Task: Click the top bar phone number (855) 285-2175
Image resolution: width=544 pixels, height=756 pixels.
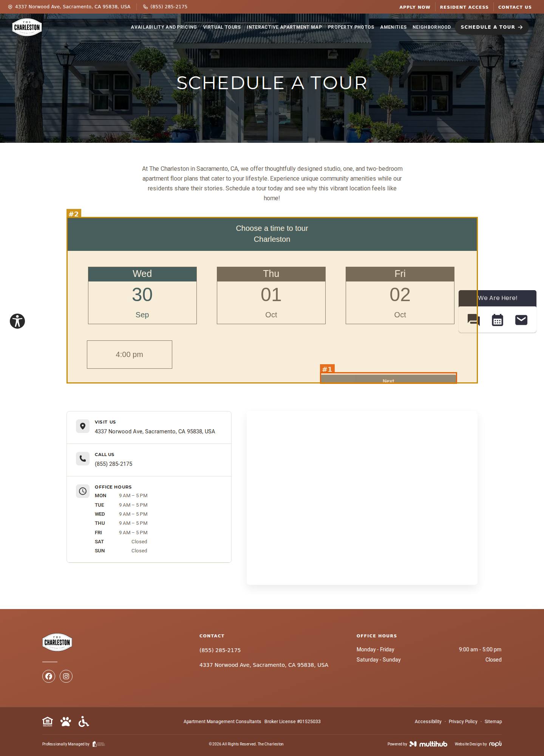Action: click(x=165, y=7)
